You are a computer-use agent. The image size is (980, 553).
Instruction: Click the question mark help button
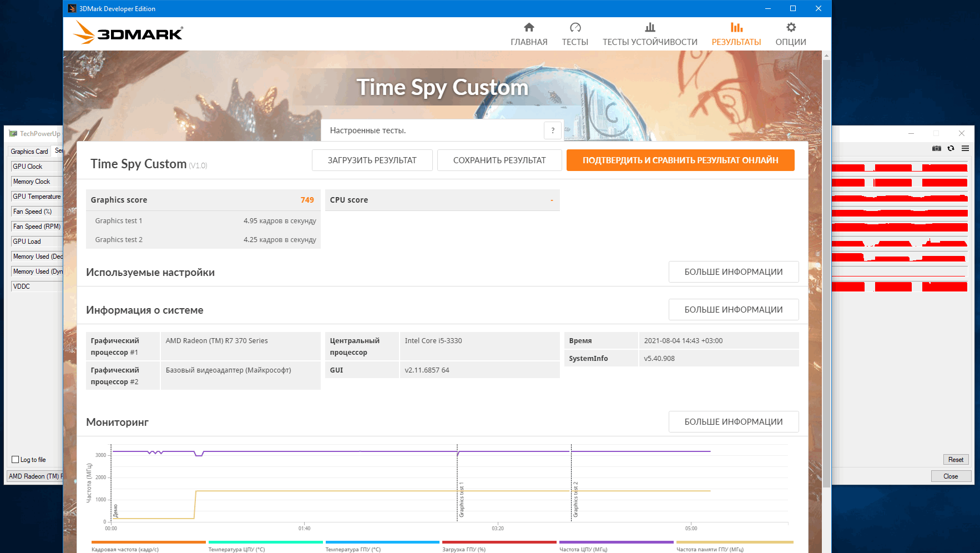coord(553,130)
